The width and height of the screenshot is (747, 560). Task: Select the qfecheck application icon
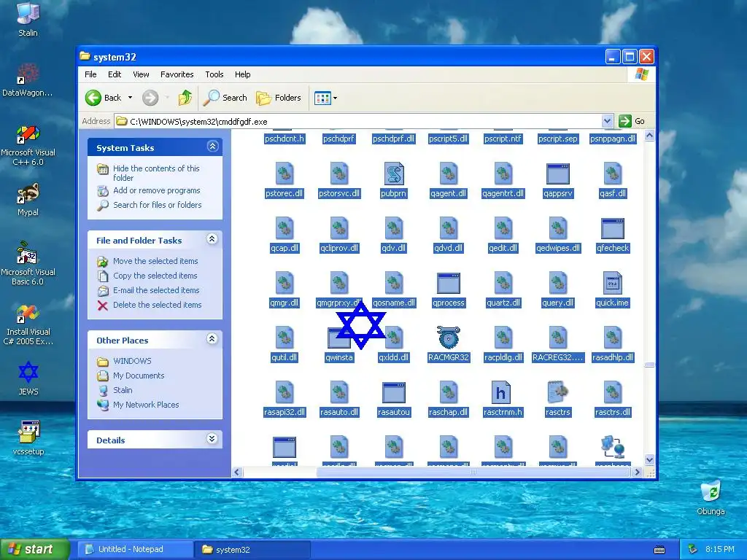613,228
